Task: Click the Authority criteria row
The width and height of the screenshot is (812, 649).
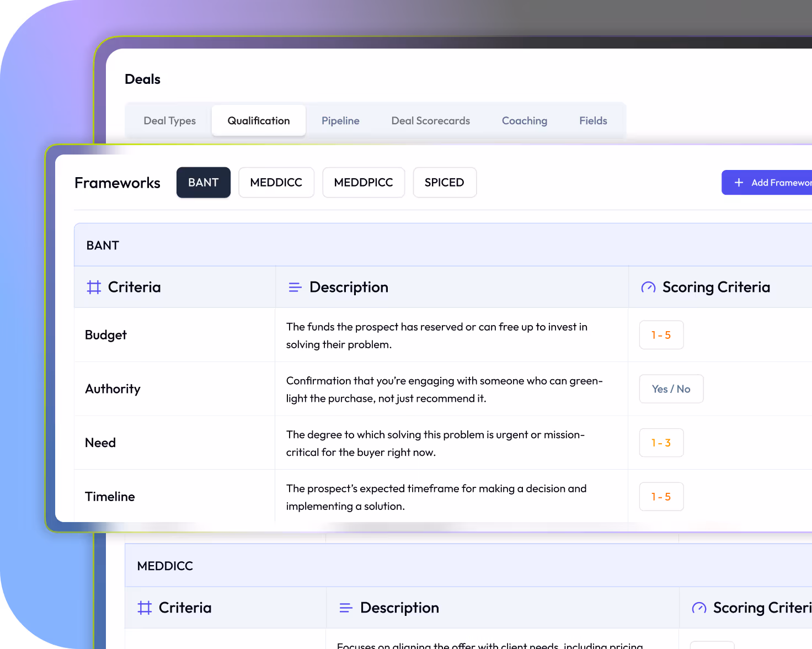Action: 113,389
